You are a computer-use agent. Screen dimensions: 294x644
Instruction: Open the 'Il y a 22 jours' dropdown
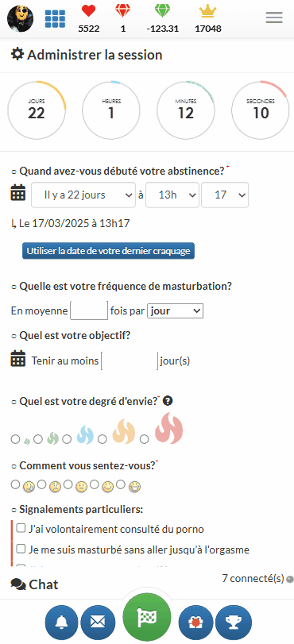pyautogui.click(x=83, y=195)
